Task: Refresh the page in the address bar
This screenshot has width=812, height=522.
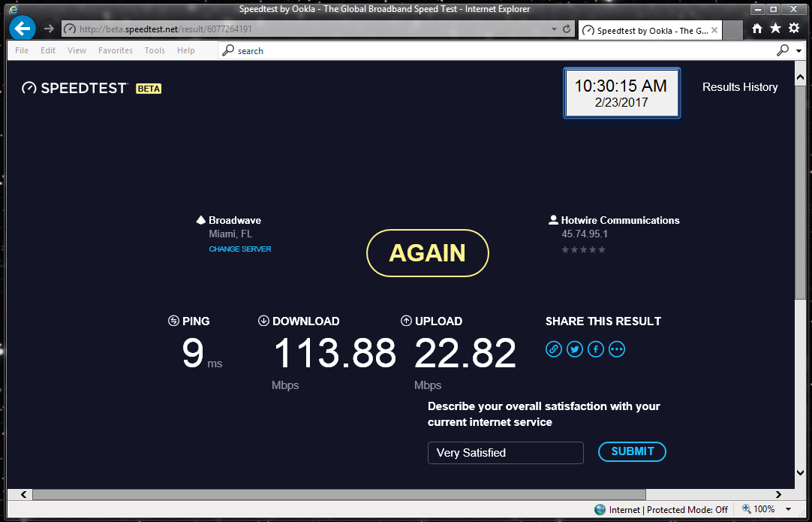Action: pyautogui.click(x=567, y=29)
